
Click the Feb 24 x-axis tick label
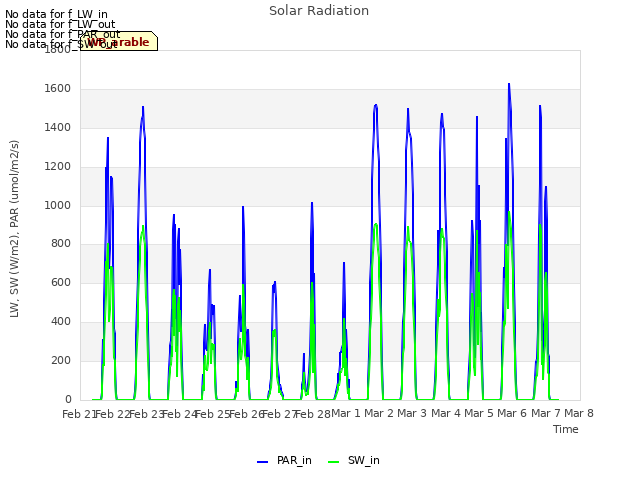pyautogui.click(x=179, y=414)
